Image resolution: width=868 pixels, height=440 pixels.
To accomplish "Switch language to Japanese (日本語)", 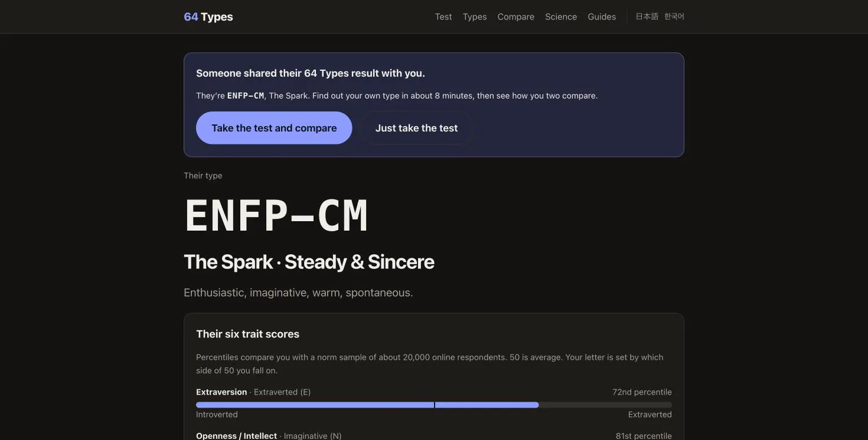I will pyautogui.click(x=647, y=17).
